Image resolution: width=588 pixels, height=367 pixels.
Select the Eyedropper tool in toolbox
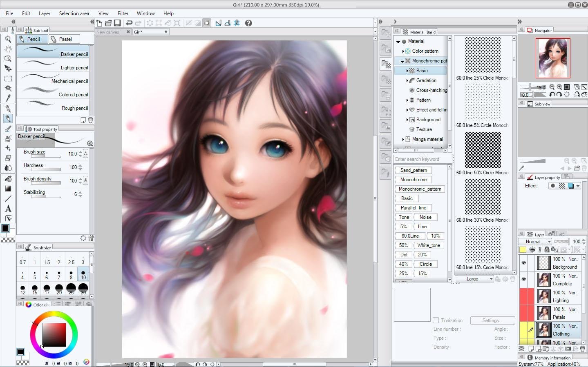pos(8,98)
